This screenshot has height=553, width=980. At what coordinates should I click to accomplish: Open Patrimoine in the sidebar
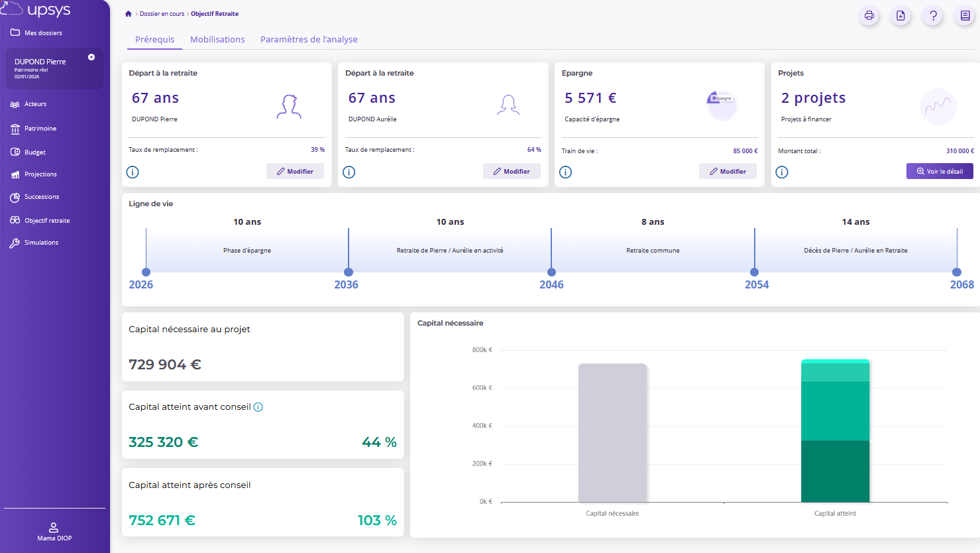[x=40, y=129]
